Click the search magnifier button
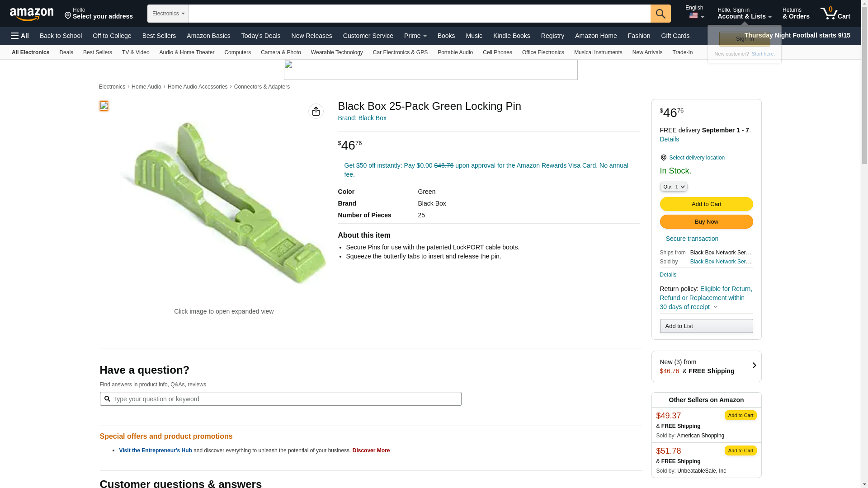The image size is (868, 488). [x=660, y=14]
